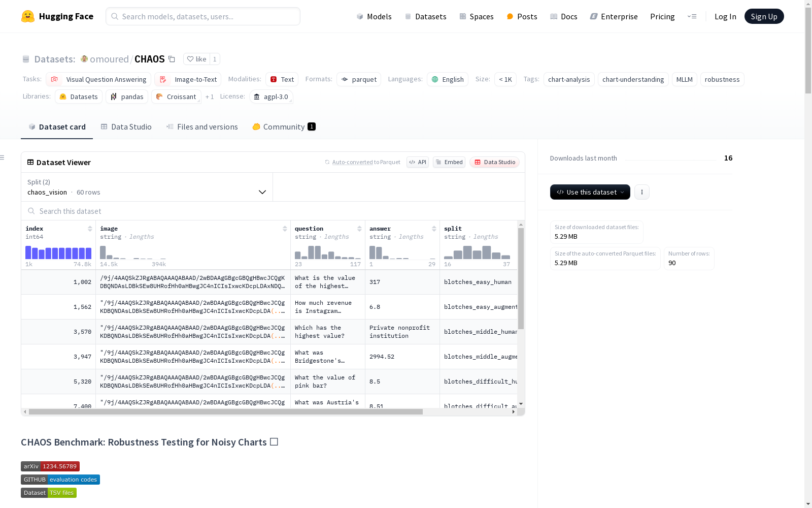Filter by the Text modality tag
This screenshot has height=508, width=812.
282,79
